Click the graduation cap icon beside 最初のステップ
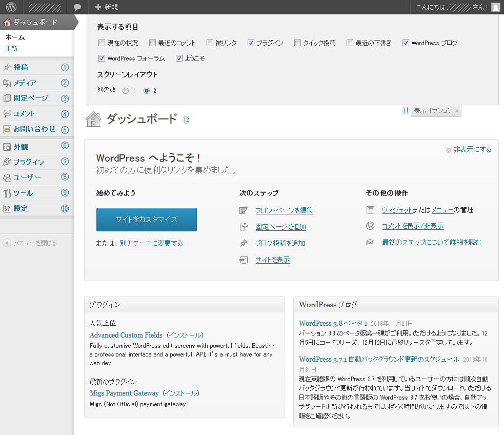This screenshot has width=504, height=435. [370, 242]
